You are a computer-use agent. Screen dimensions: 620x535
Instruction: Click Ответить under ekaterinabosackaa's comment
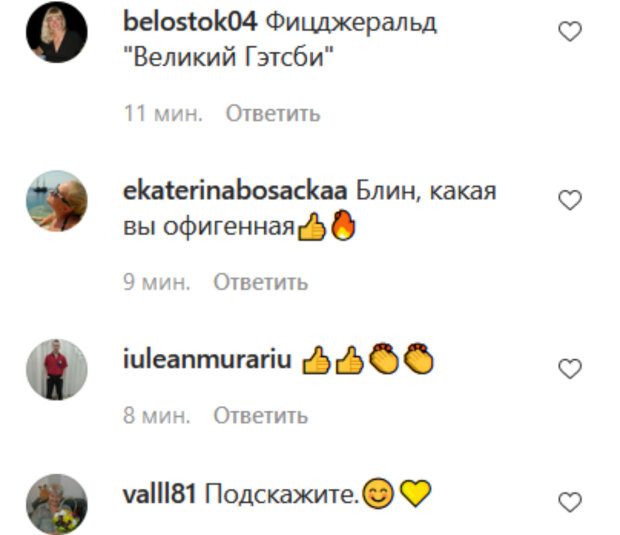261,282
